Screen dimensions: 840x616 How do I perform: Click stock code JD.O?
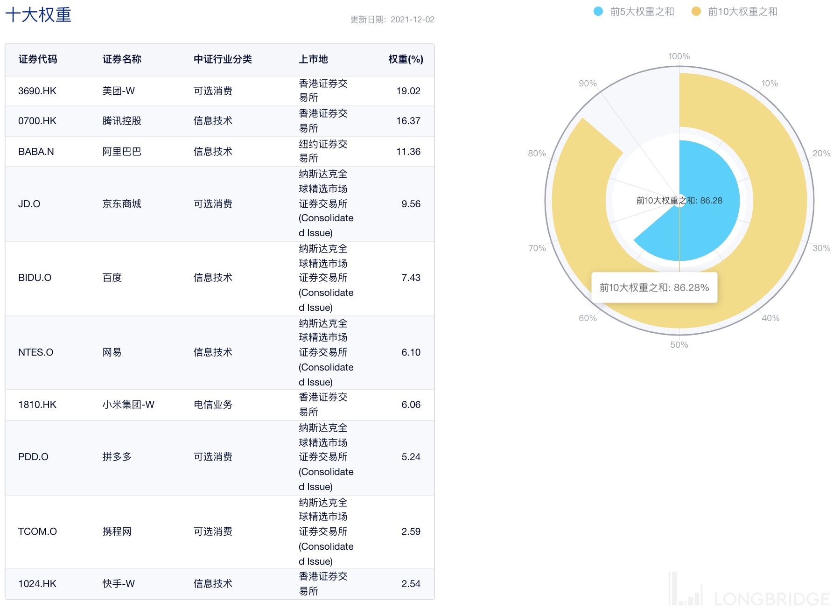[x=29, y=204]
